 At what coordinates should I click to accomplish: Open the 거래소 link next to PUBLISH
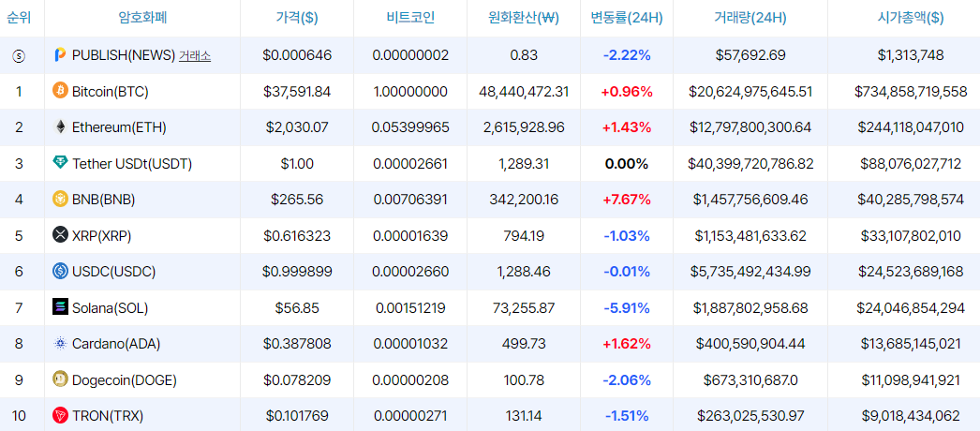[x=194, y=55]
